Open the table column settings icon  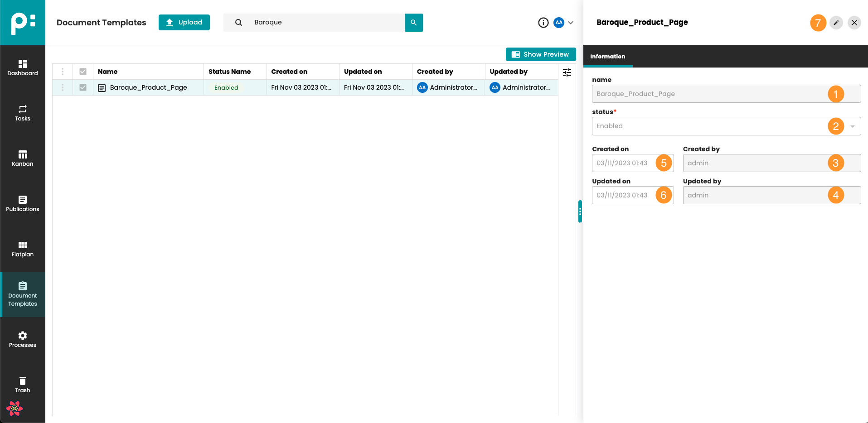tap(567, 72)
